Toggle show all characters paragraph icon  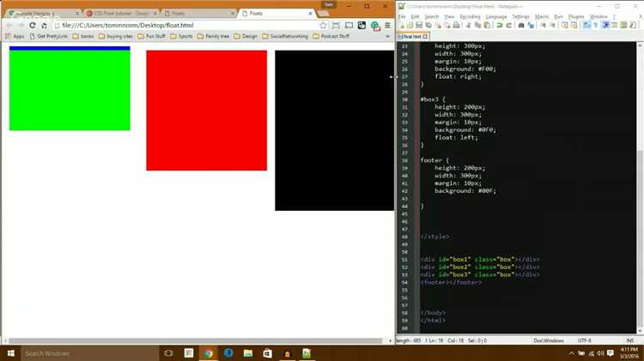coord(596,25)
